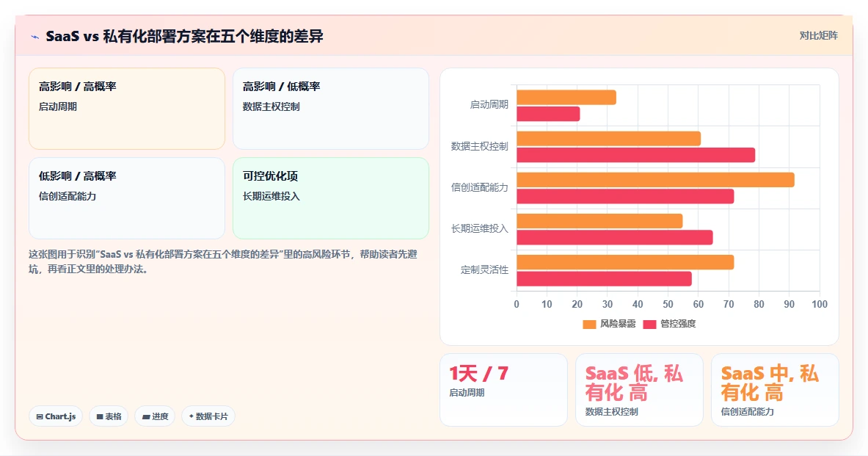Select the 低影响 / 高概率 card
The image size is (868, 456).
click(127, 198)
